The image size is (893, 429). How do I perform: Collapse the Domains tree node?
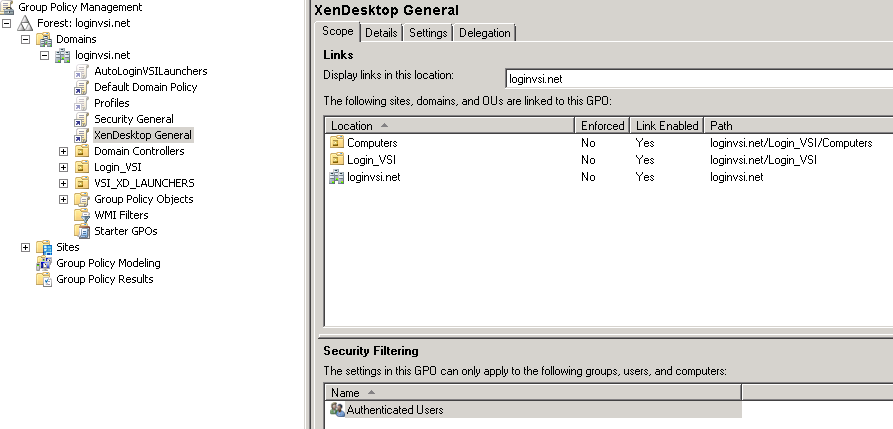click(26, 39)
